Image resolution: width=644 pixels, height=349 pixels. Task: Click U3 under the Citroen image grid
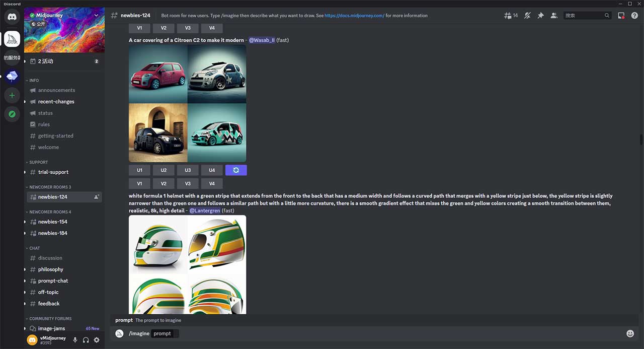[188, 170]
